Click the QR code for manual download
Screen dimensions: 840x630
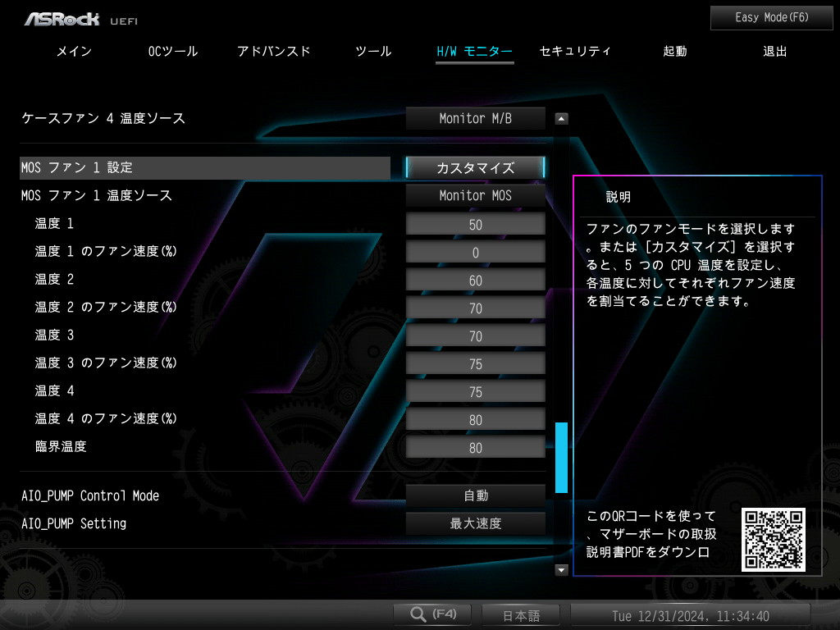[774, 540]
